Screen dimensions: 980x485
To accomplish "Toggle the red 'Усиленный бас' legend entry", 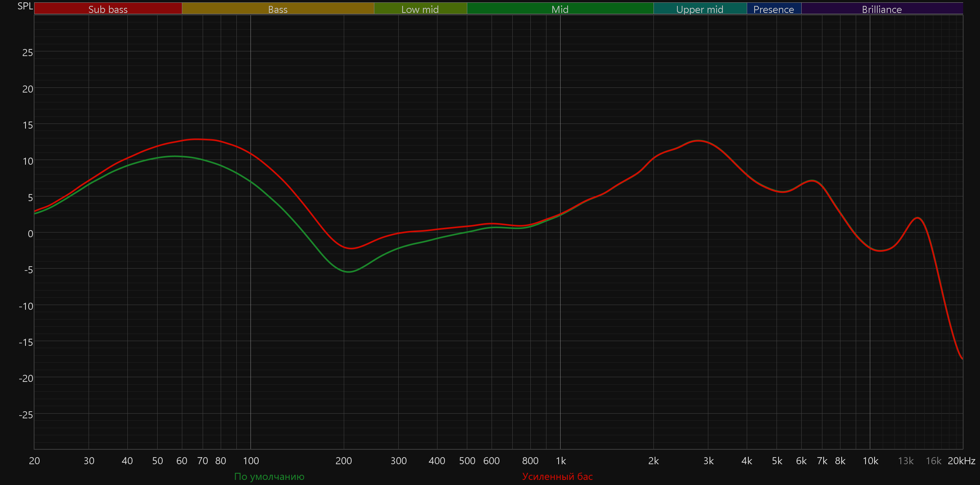I will [x=557, y=476].
